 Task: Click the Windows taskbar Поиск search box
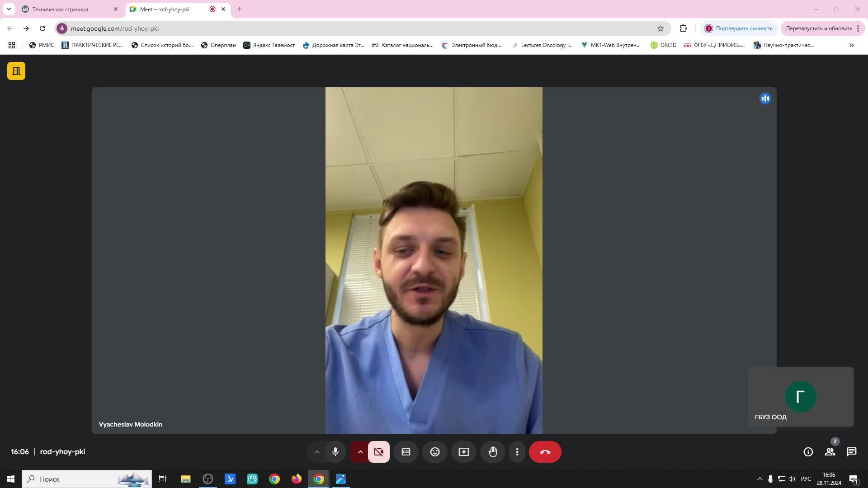pos(86,479)
